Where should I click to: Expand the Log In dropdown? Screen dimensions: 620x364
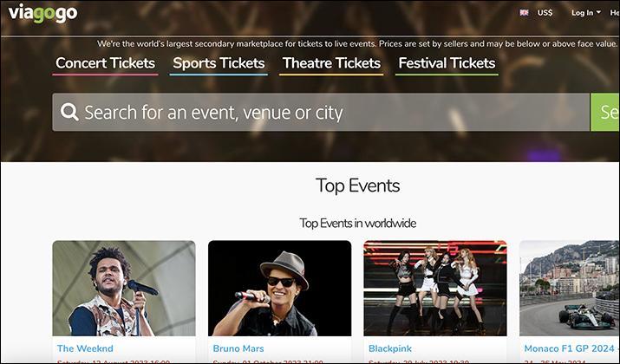586,13
